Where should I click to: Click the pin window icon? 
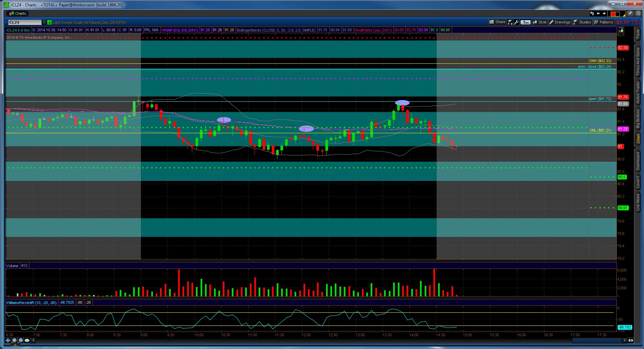[630, 13]
